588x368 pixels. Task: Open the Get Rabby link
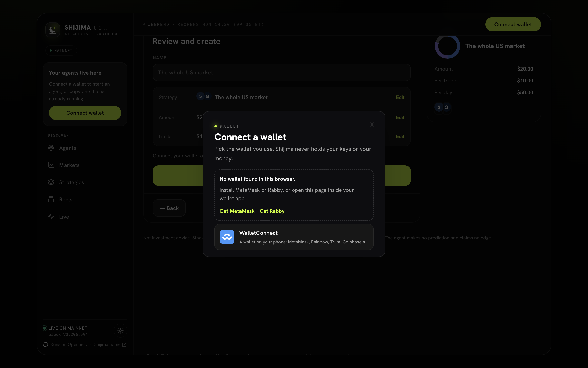pyautogui.click(x=272, y=211)
